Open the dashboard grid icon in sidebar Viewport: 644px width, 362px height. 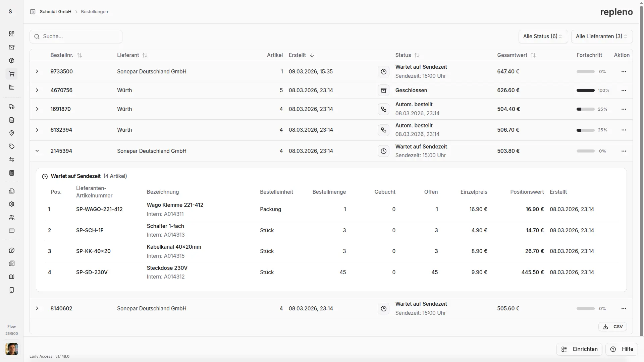click(x=12, y=34)
